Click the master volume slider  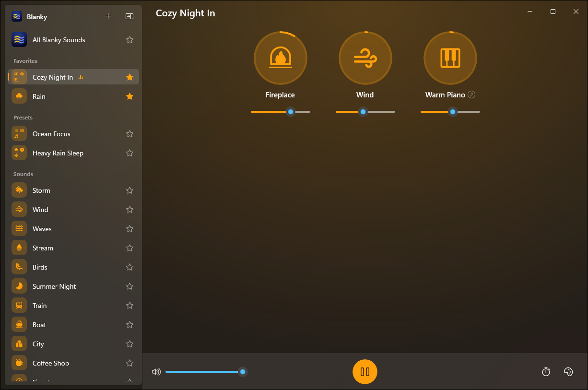click(206, 372)
